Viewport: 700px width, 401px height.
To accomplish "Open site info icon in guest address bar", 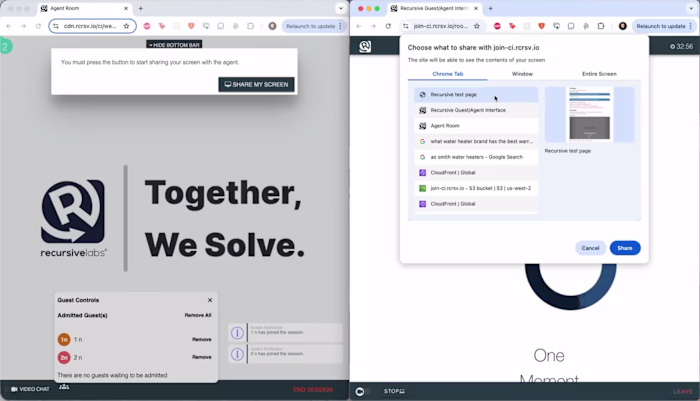I will [x=405, y=26].
